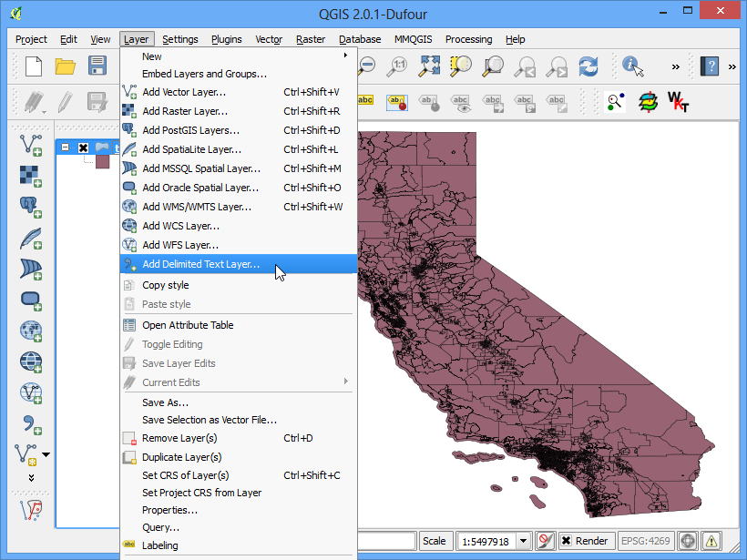Click the CRS status globe icon
This screenshot has height=560, width=747.
[x=689, y=541]
